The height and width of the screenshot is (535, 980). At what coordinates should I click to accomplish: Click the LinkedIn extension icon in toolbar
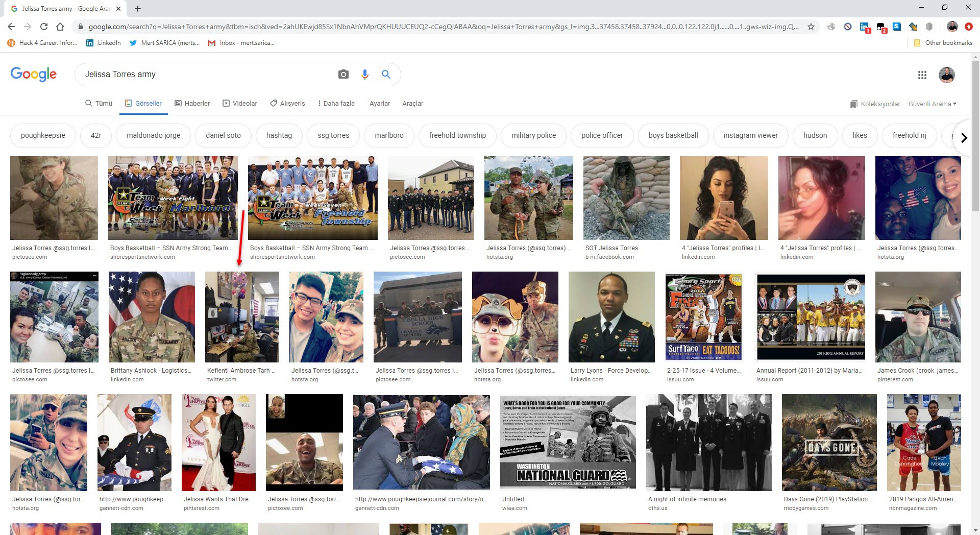(865, 27)
